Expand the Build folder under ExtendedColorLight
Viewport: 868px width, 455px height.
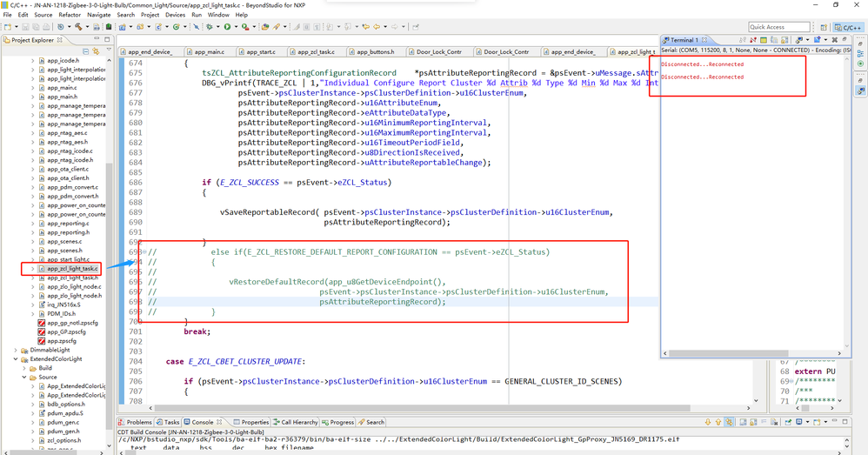[x=24, y=367]
